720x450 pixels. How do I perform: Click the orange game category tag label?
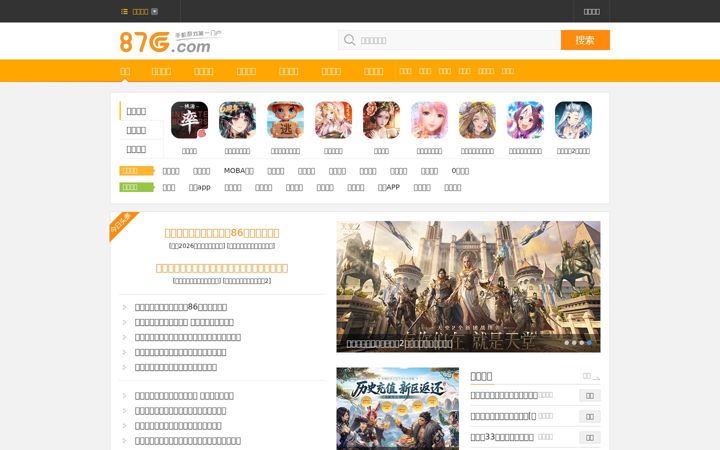(136, 171)
